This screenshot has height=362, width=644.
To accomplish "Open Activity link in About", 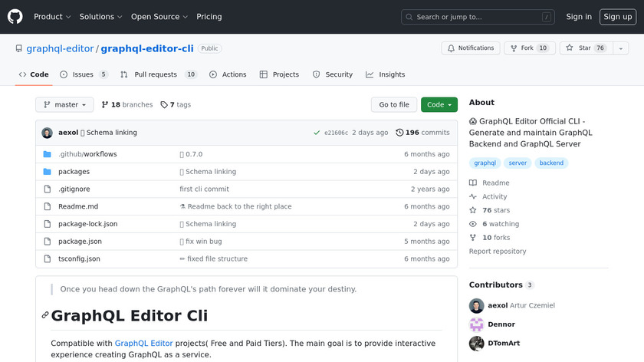I will tap(488, 196).
